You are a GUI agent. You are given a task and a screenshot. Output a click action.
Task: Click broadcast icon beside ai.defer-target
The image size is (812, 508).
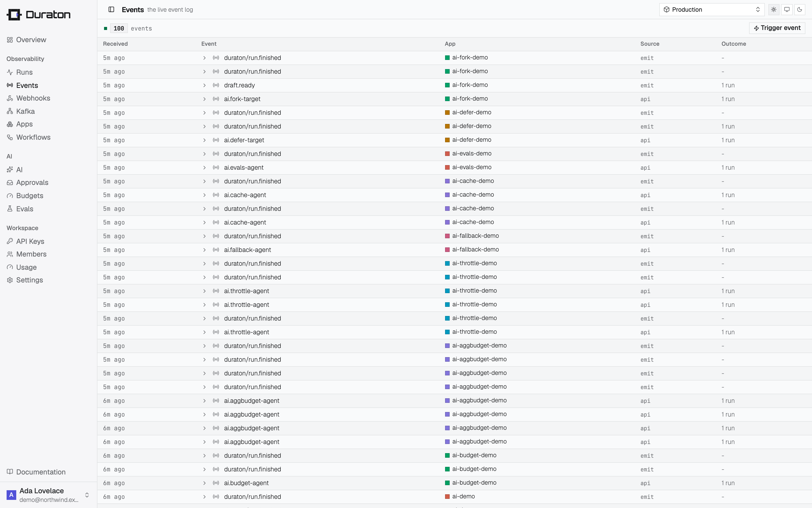216,140
